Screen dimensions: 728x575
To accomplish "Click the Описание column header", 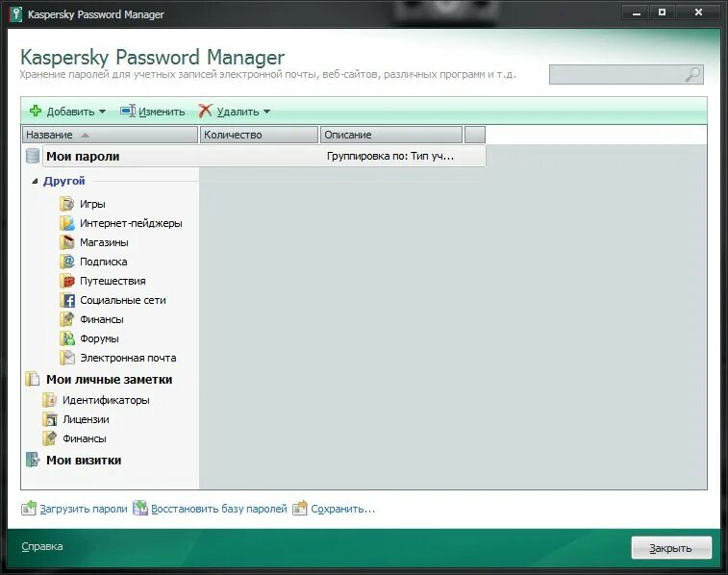I will point(391,135).
